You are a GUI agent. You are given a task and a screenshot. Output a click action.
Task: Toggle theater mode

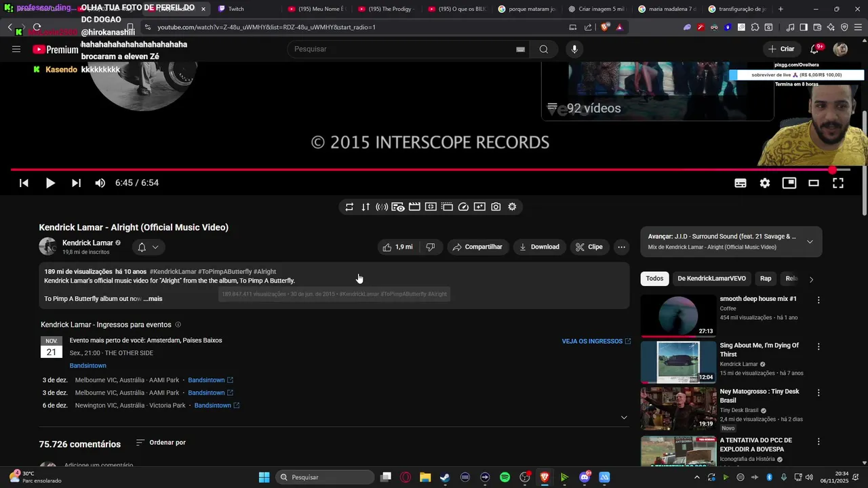click(x=814, y=183)
